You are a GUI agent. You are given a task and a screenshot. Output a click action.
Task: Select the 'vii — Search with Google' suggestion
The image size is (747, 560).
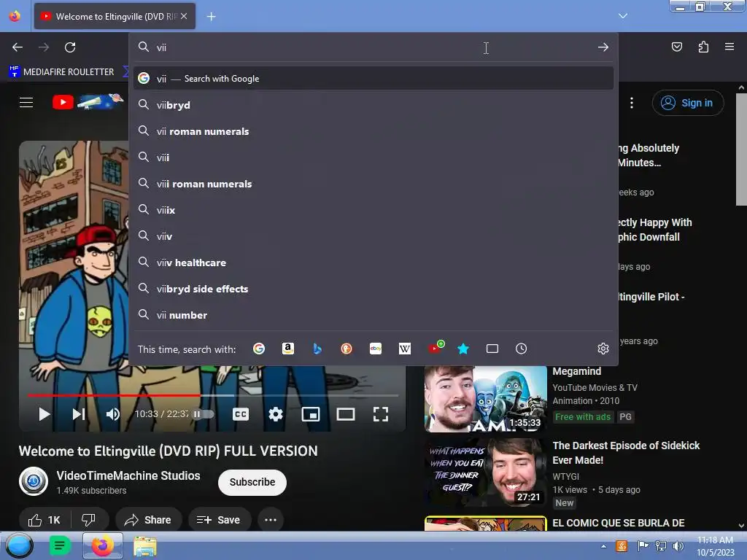(373, 79)
